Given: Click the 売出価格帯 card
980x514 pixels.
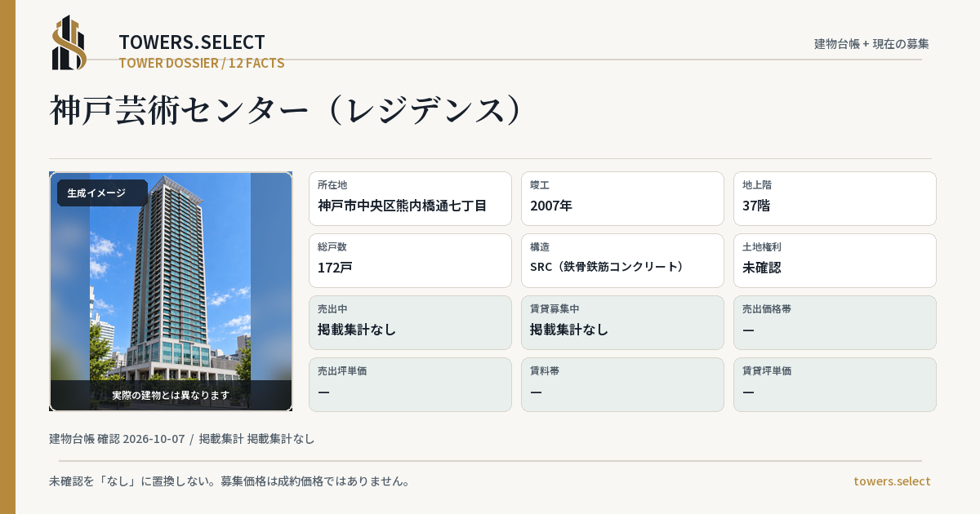Looking at the screenshot, I should (x=835, y=322).
